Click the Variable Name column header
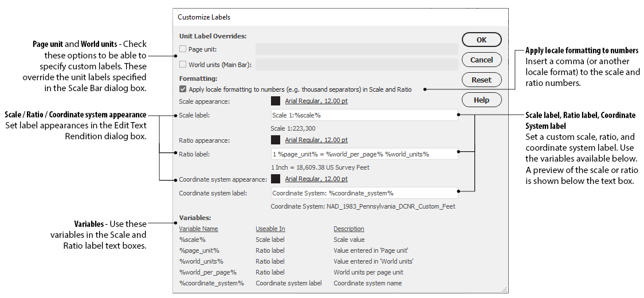Viewport: 644px width, 298px height. coord(198,229)
